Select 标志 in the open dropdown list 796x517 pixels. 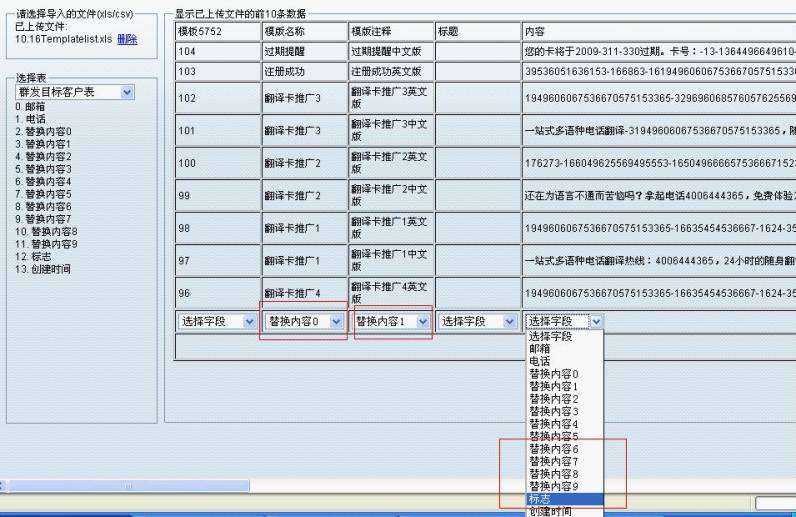coord(540,499)
